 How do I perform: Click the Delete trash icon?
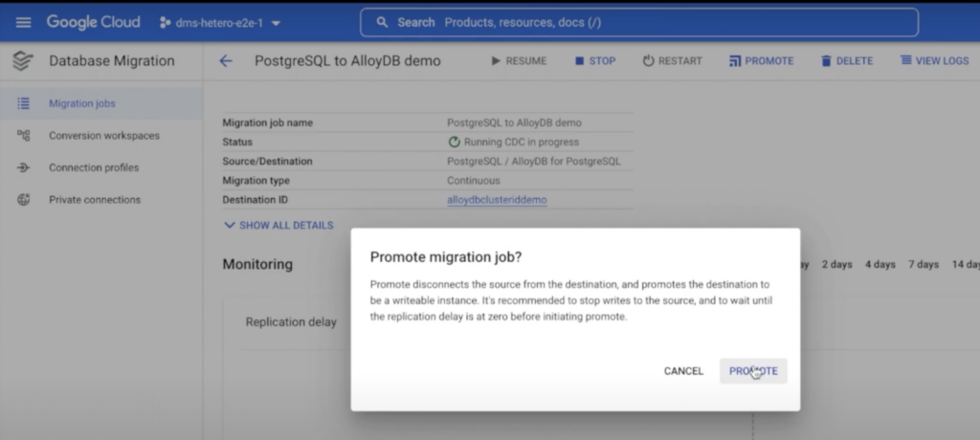(826, 61)
